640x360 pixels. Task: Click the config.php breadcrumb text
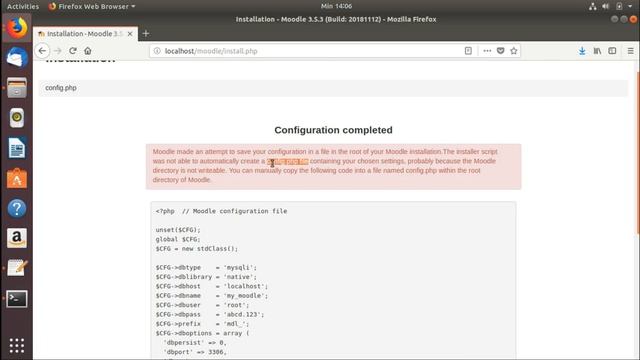61,88
